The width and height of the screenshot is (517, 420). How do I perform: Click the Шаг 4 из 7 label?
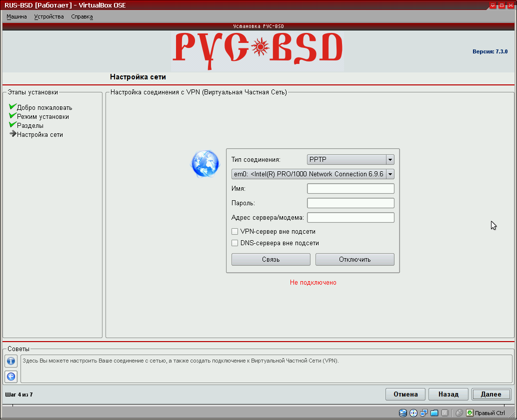pos(19,395)
